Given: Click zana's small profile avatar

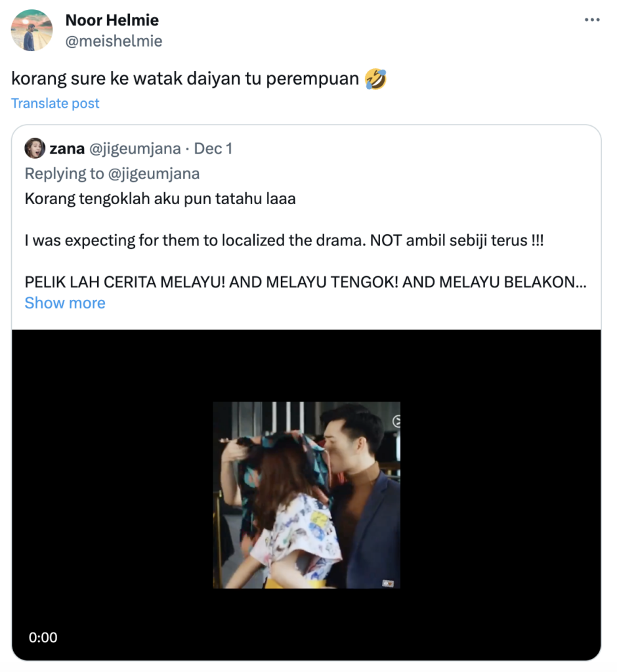Looking at the screenshot, I should 35,148.
